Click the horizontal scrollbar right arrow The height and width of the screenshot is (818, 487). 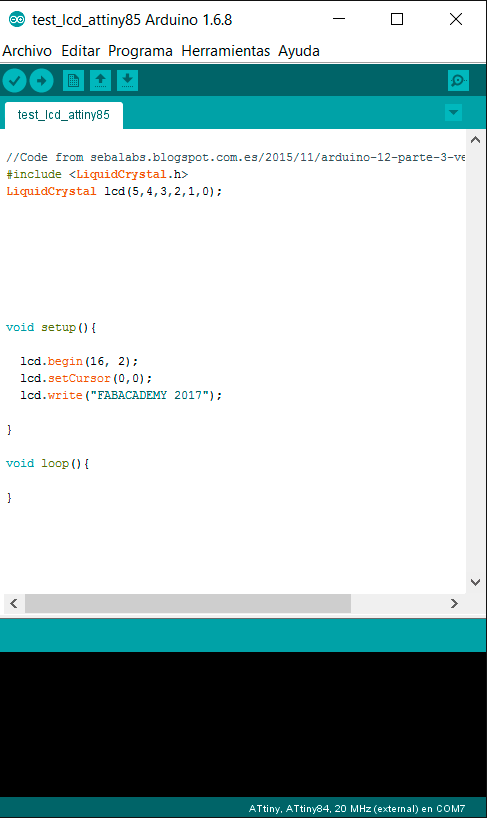pos(454,604)
